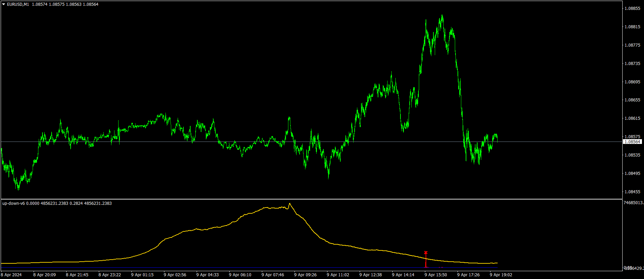The height and width of the screenshot is (279, 644).
Task: Click the red X marker in indicator window
Action: click(x=426, y=252)
